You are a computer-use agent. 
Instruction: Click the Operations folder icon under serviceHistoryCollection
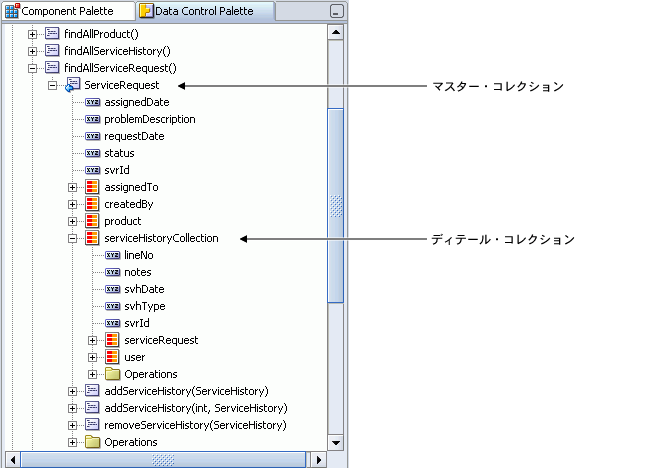point(112,374)
